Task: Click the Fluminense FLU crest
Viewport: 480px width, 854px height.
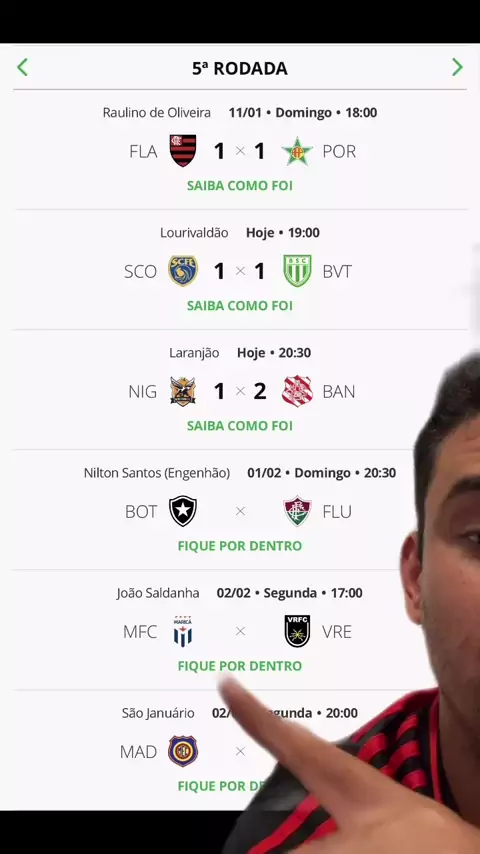Action: point(297,511)
